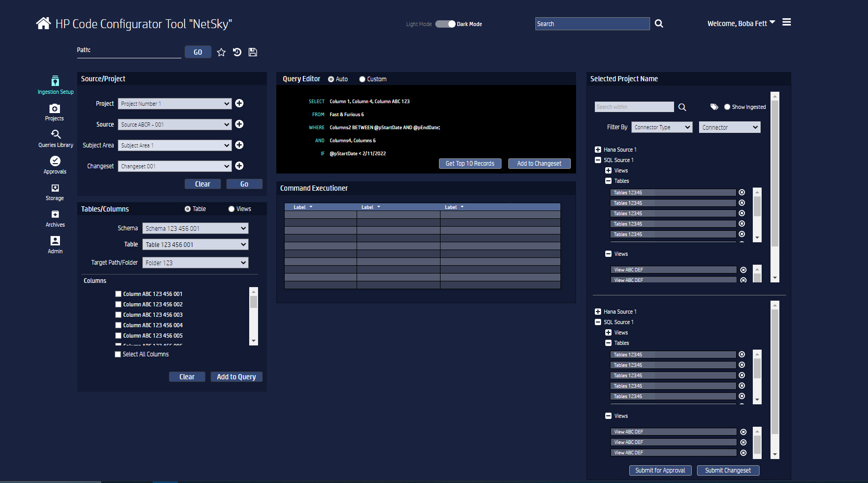Toggle the Light Mode / Dark Mode switch
Image resolution: width=868 pixels, height=483 pixels.
(446, 24)
